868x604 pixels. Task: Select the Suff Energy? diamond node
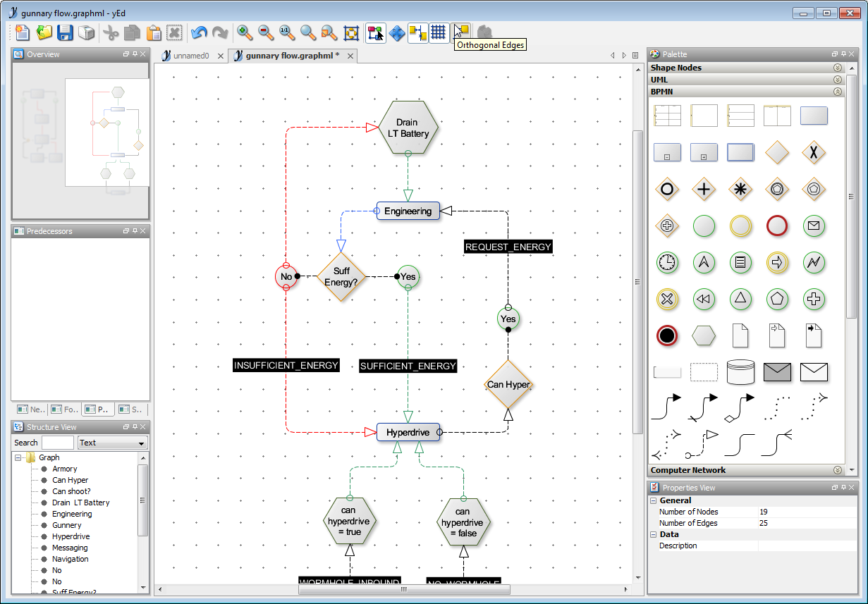point(341,276)
